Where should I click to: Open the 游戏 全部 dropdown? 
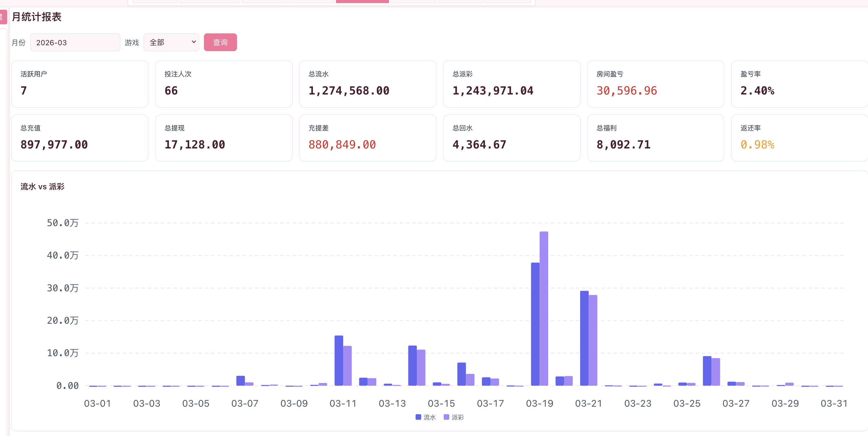pyautogui.click(x=171, y=42)
